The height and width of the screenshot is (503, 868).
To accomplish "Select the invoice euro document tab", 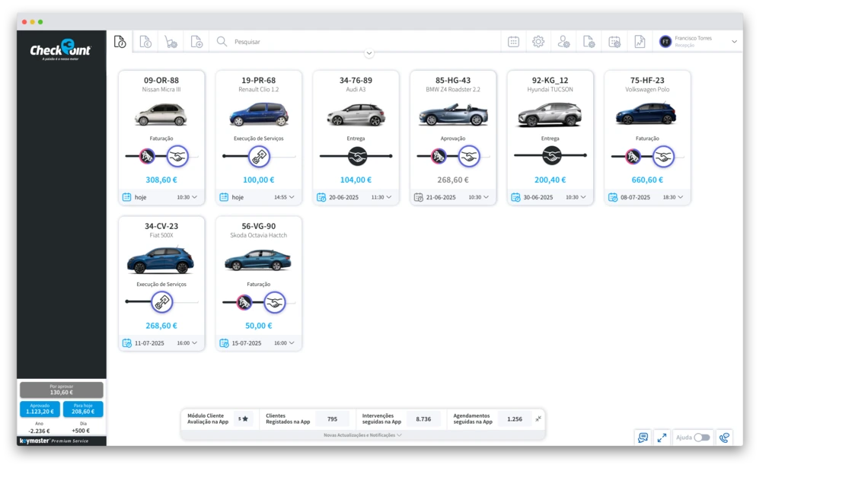I will coord(145,42).
